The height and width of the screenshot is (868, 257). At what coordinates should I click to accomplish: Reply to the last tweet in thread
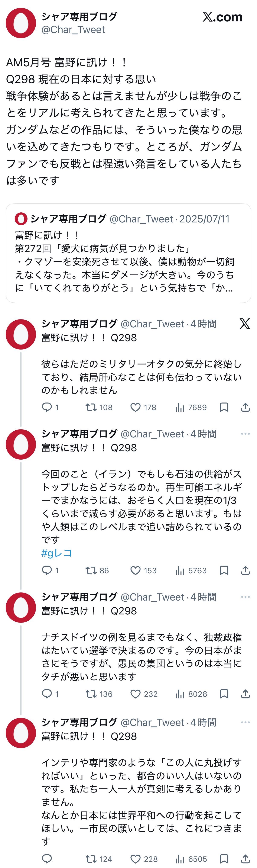[47, 859]
